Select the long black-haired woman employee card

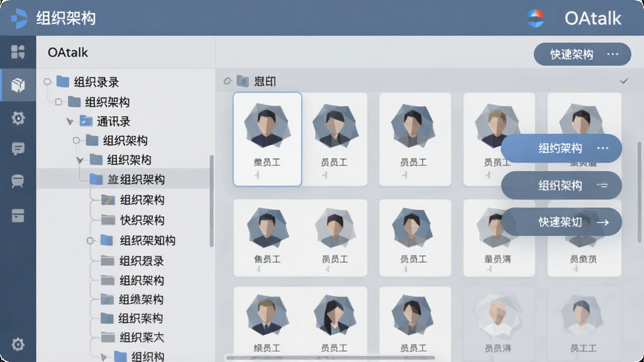335,322
